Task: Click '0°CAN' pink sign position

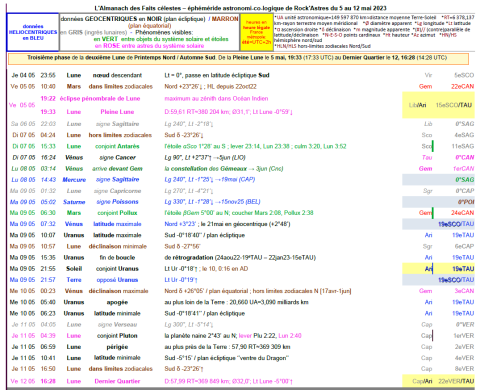Action: (465, 158)
